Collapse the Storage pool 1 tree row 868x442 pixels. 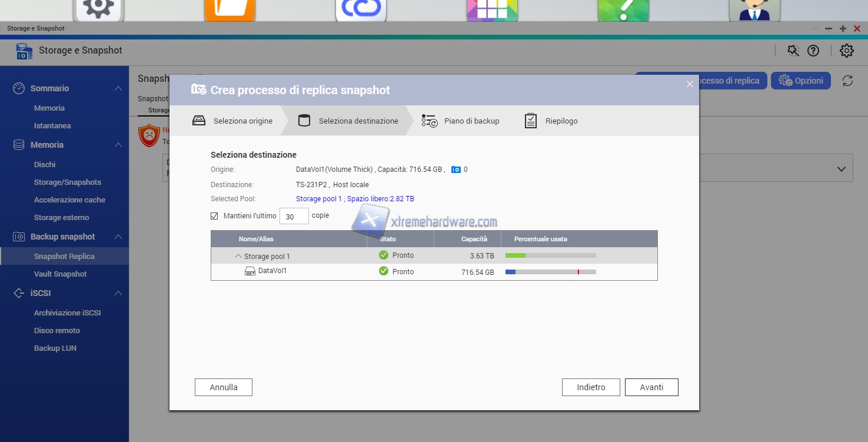click(x=238, y=256)
